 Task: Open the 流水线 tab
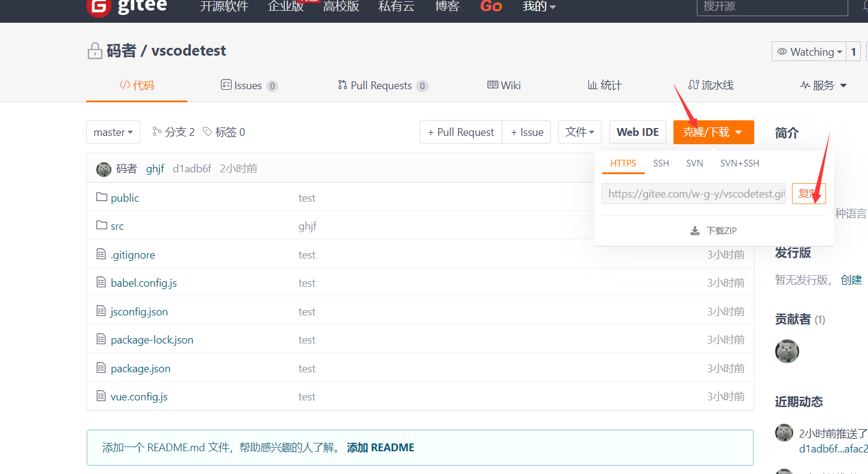tap(711, 85)
